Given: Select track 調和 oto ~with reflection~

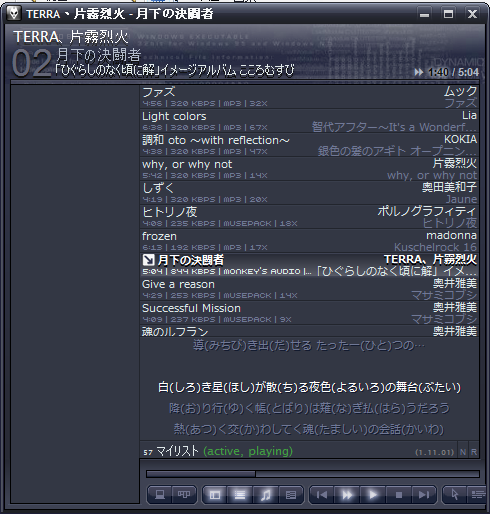Looking at the screenshot, I should (x=309, y=145).
